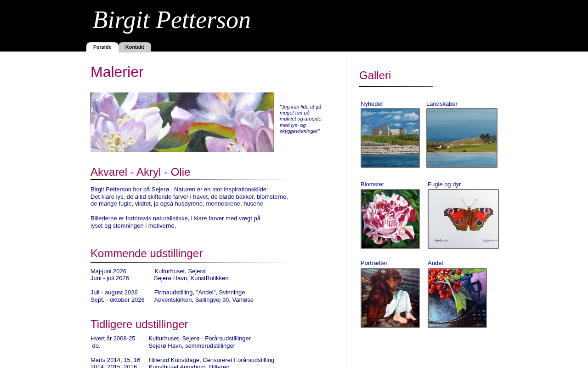This screenshot has width=588, height=368.
Task: Click paragraph starting 'Birgit Petterson bor på Sejerø'
Action: click(189, 196)
